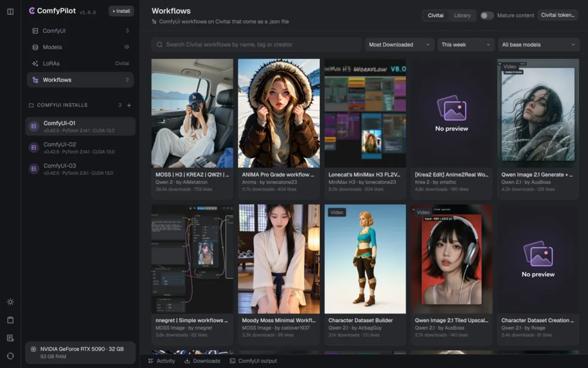Image resolution: width=588 pixels, height=368 pixels.
Task: Click the Models database icon
Action: (x=36, y=47)
